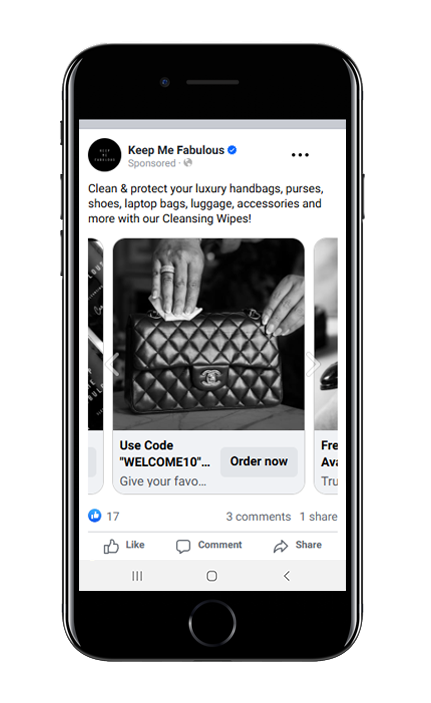This screenshot has width=431, height=703.
Task: Open the Keep Me Fabulous page name
Action: pos(176,150)
